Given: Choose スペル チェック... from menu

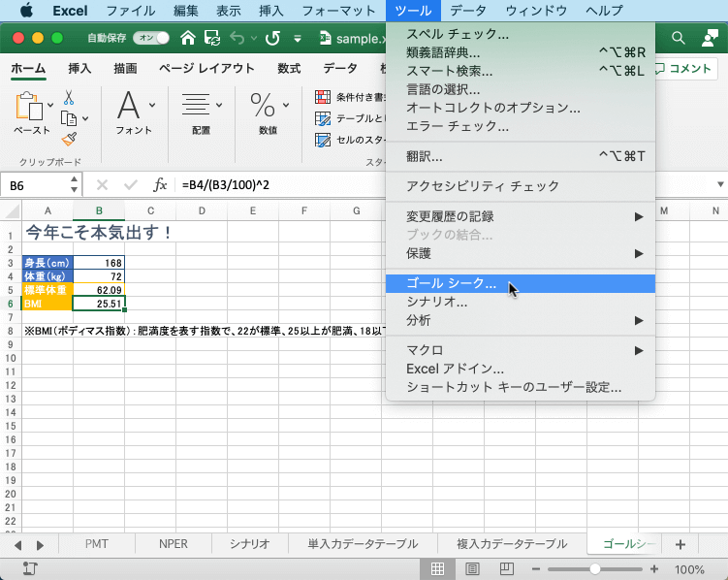Looking at the screenshot, I should [x=520, y=34].
